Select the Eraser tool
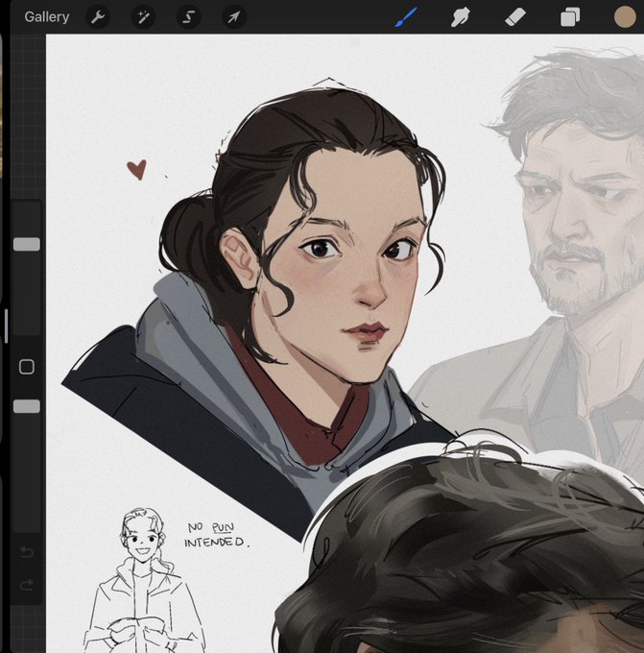Image resolution: width=644 pixels, height=653 pixels. coord(515,17)
